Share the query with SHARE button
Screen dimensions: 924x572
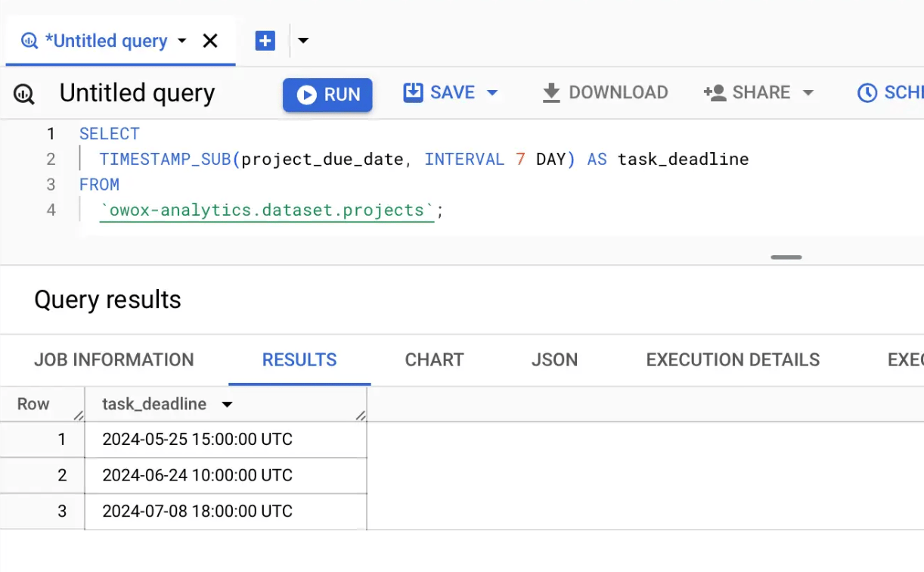(x=747, y=92)
